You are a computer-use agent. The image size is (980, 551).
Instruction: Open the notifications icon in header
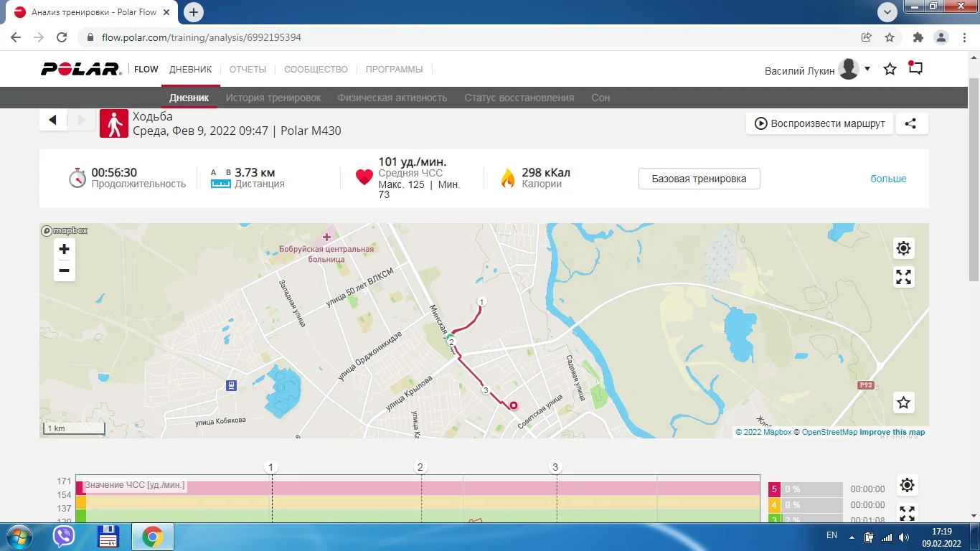(x=915, y=68)
